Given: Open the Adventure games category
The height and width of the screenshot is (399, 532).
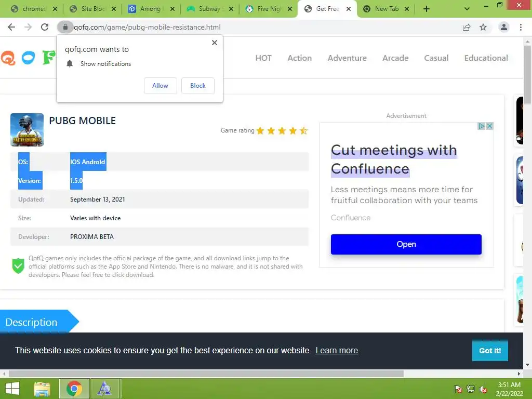Looking at the screenshot, I should click(347, 58).
